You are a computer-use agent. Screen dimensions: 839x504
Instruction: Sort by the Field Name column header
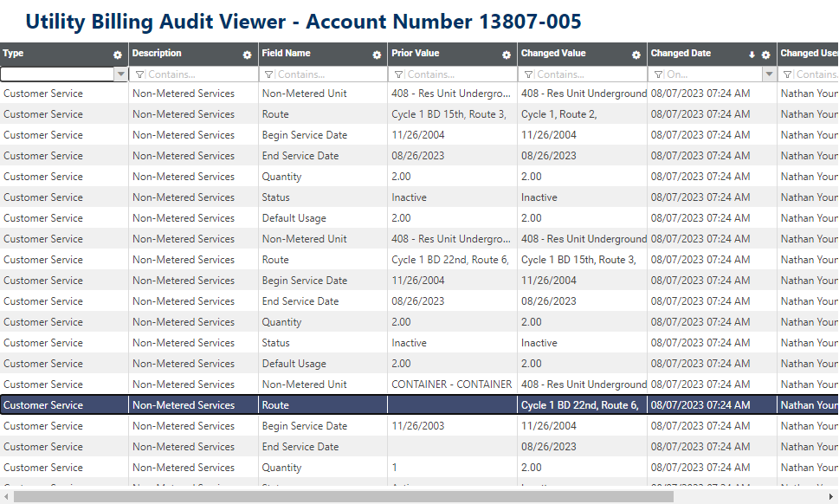click(286, 53)
